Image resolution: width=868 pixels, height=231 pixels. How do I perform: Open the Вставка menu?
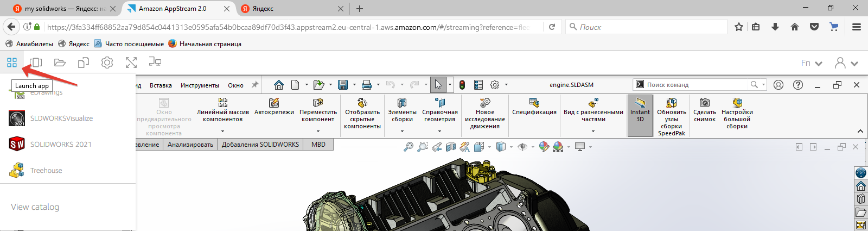point(161,85)
